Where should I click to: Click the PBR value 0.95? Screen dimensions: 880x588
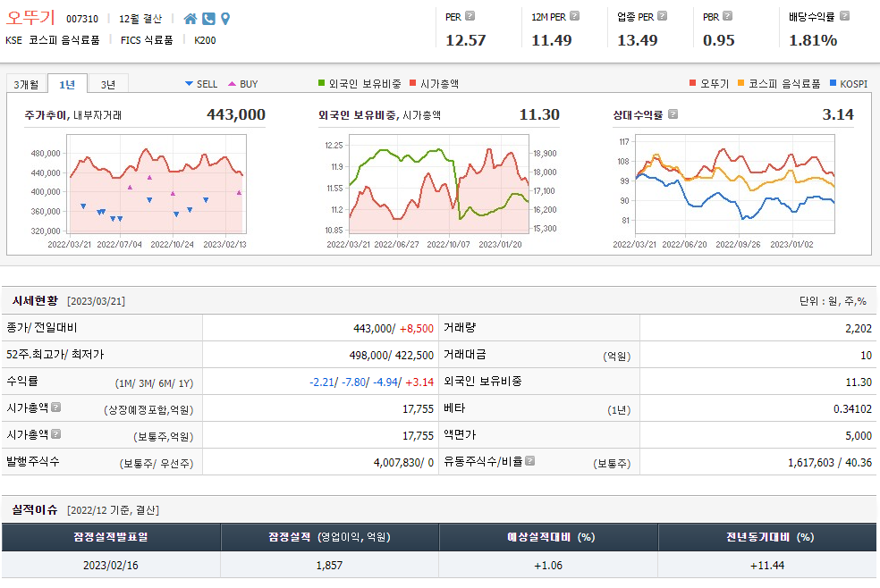[718, 40]
